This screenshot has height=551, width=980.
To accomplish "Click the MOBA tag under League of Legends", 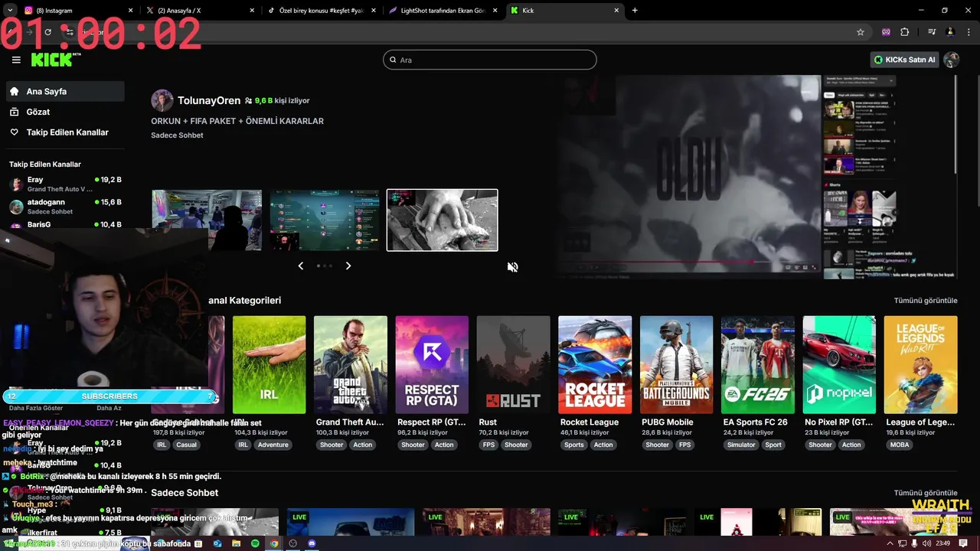I will point(900,445).
